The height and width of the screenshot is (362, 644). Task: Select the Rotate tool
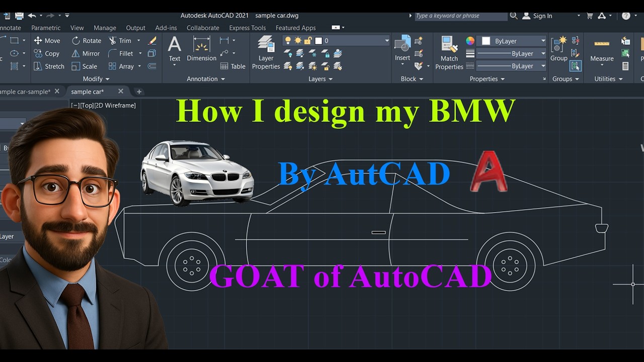click(86, 41)
